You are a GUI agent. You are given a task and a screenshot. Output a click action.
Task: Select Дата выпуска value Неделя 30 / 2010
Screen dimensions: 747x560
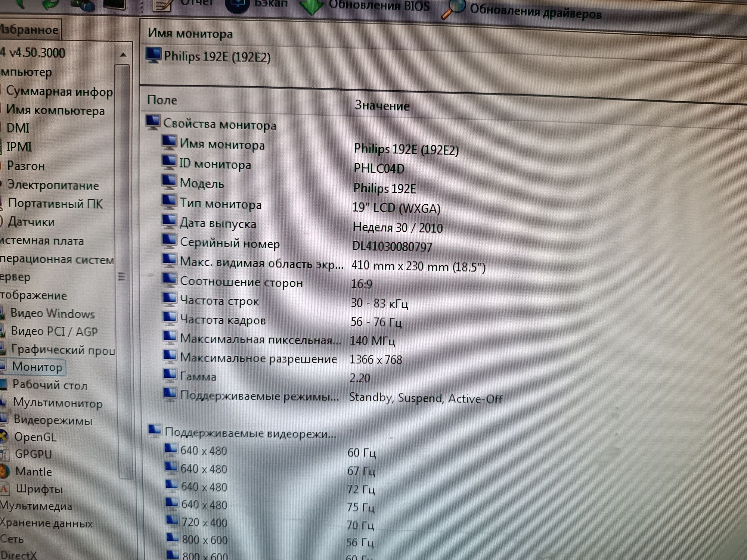pyautogui.click(x=398, y=227)
